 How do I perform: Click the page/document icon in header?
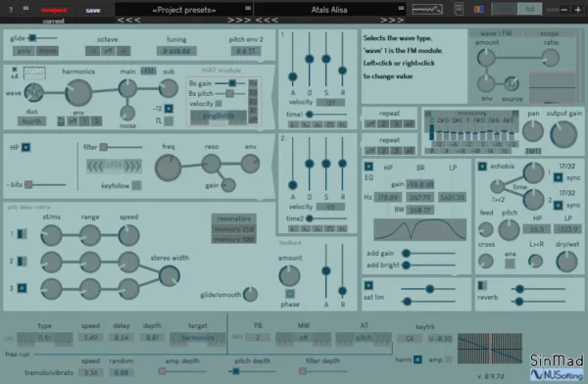pos(459,9)
